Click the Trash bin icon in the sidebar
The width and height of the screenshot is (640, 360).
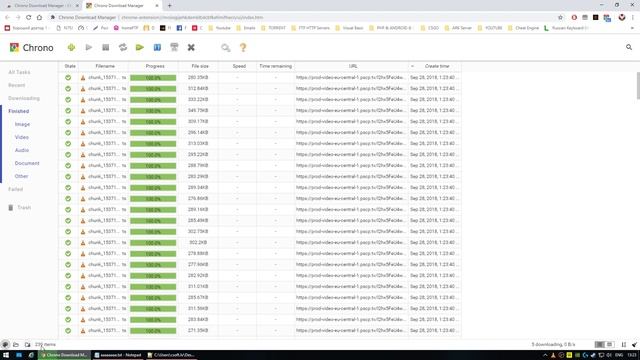tap(11, 207)
